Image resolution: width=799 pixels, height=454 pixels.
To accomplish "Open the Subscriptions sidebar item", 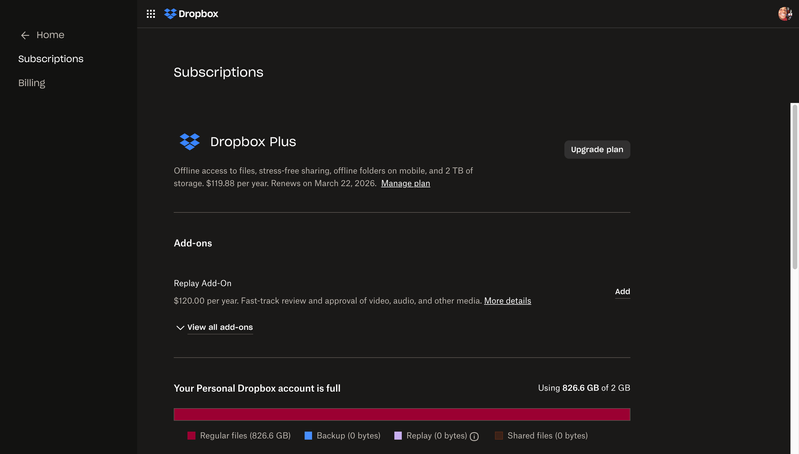I will 51,59.
